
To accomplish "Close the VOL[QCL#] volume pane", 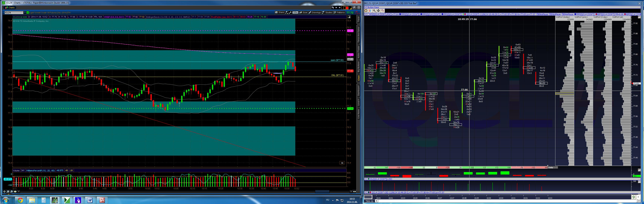I will [366, 179].
